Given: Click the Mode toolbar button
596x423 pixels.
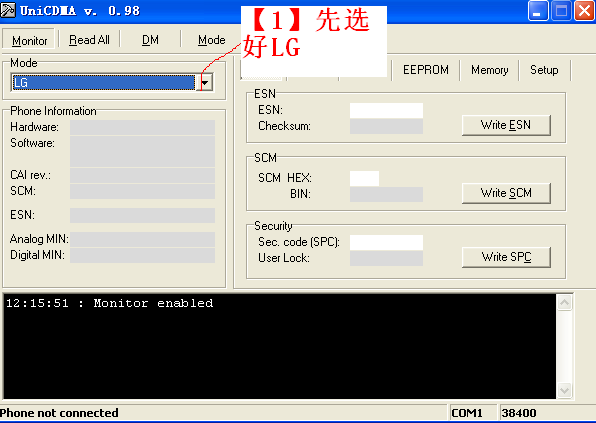Looking at the screenshot, I should (211, 40).
